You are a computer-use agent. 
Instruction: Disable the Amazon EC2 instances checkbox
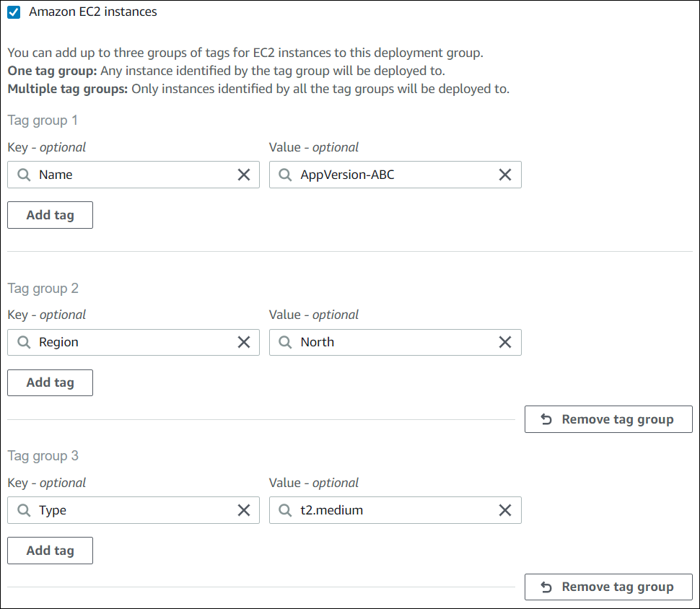tap(13, 12)
